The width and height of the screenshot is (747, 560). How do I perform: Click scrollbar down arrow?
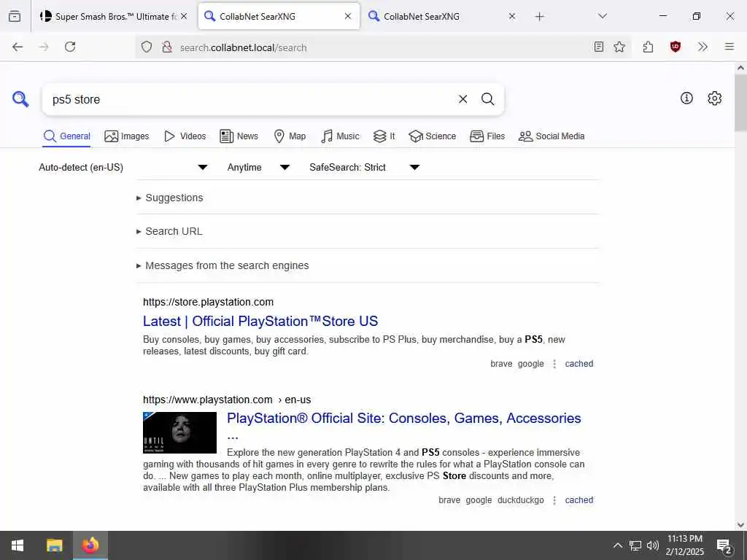(x=740, y=525)
